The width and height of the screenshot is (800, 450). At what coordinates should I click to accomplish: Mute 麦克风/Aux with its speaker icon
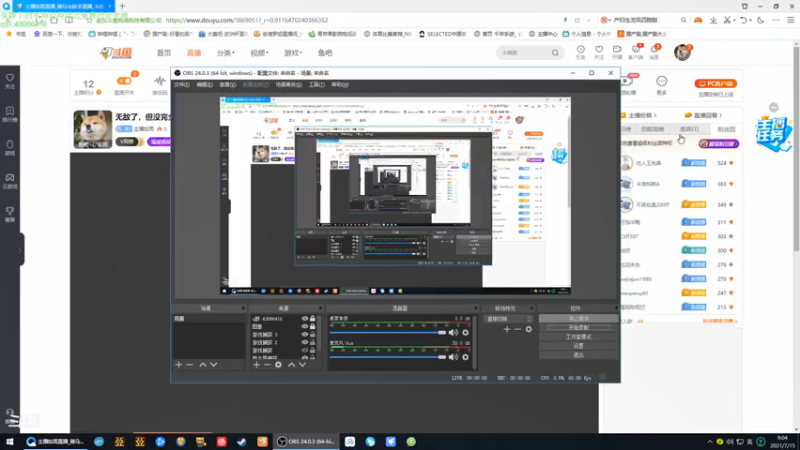(x=453, y=357)
